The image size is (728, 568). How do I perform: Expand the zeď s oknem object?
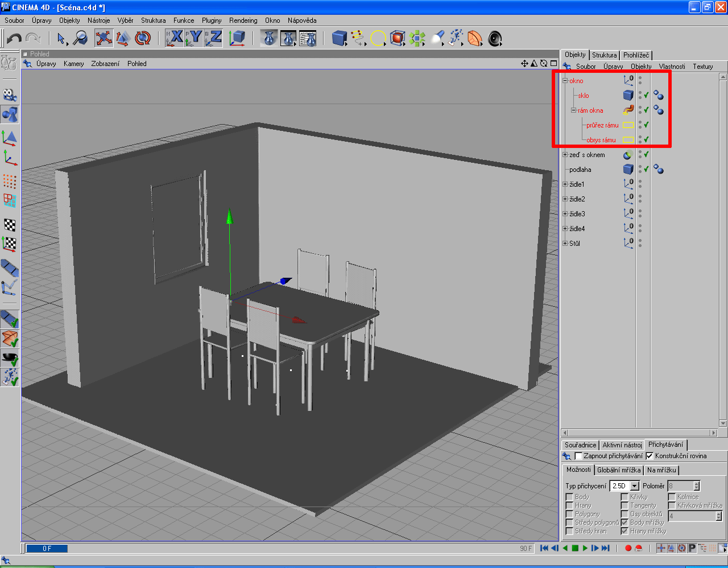tap(565, 155)
